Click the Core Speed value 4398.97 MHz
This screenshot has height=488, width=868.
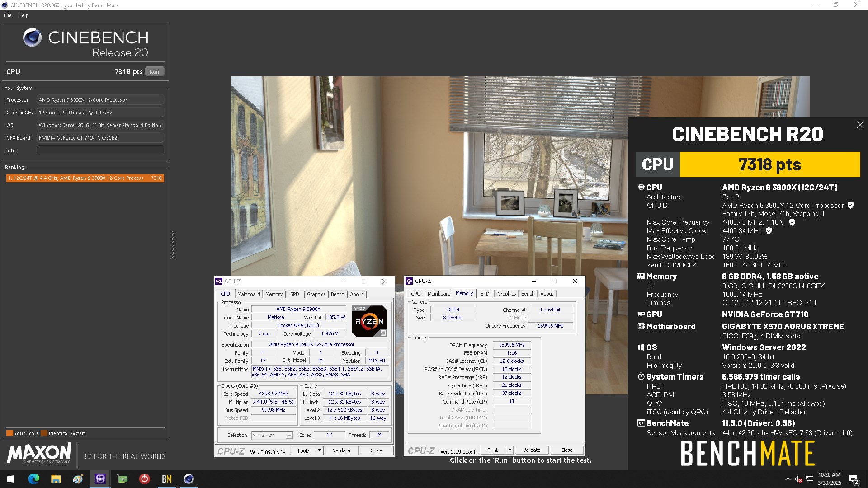click(x=274, y=394)
